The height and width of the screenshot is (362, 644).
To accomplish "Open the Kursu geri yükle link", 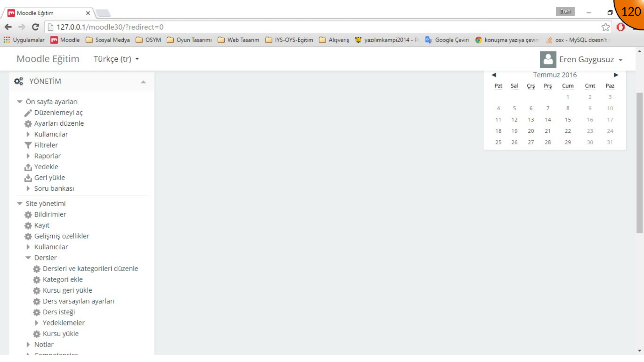I will [x=67, y=291].
